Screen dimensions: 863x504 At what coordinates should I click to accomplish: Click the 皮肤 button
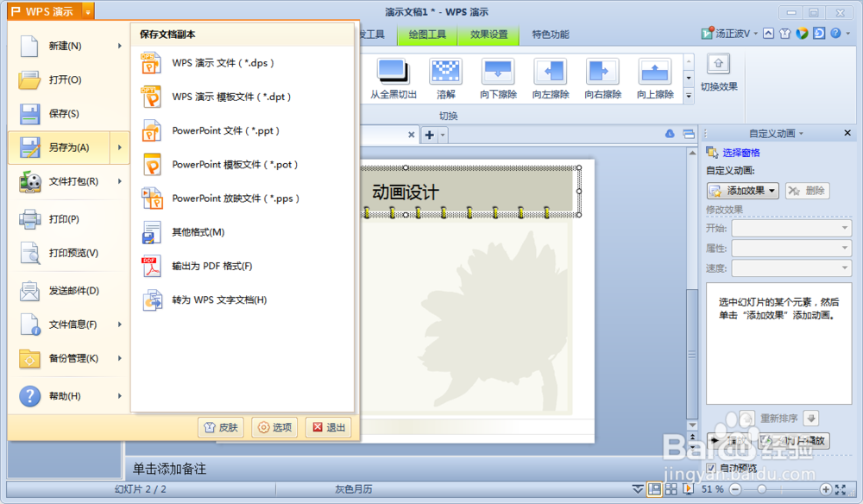tap(221, 427)
